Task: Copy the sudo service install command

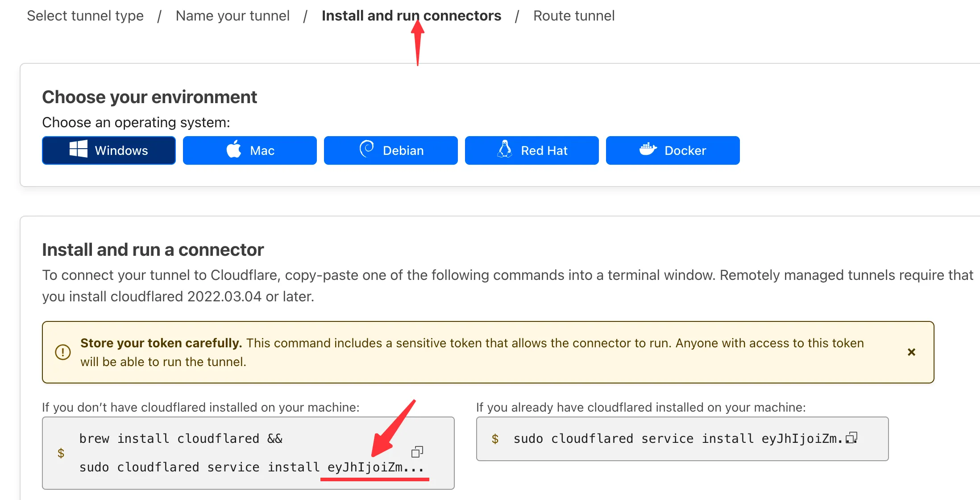Action: coord(851,438)
